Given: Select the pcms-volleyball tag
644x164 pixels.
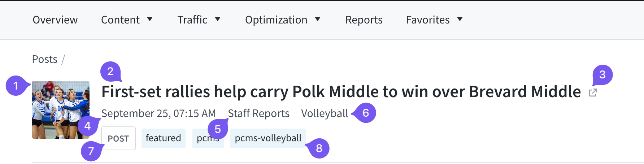Looking at the screenshot, I should point(268,138).
